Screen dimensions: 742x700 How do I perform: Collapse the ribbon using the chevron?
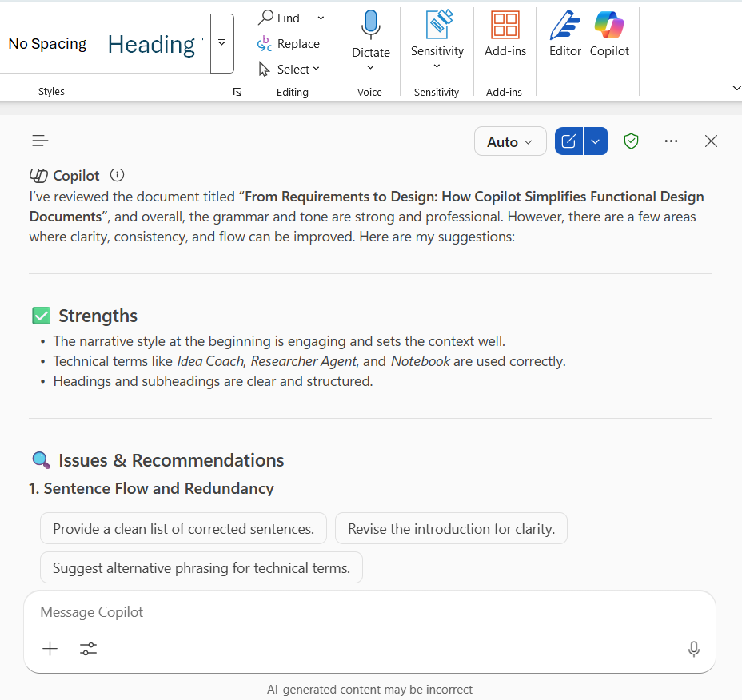click(736, 88)
